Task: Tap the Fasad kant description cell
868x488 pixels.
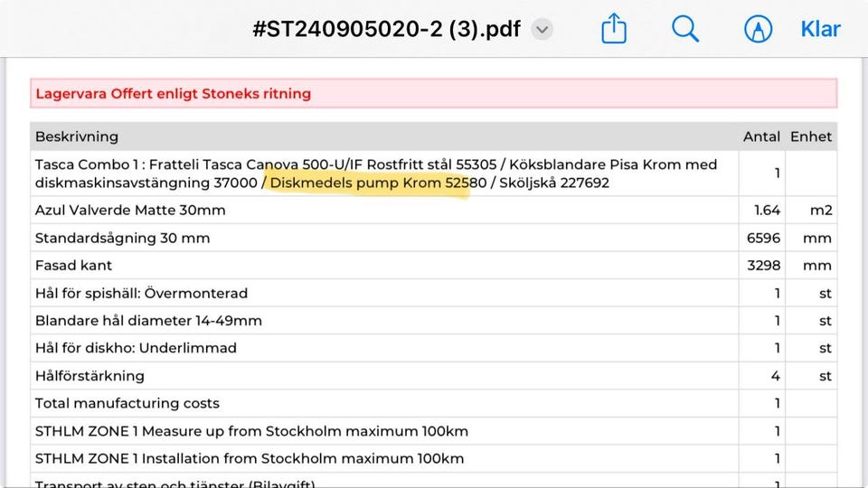Action: pyautogui.click(x=73, y=266)
